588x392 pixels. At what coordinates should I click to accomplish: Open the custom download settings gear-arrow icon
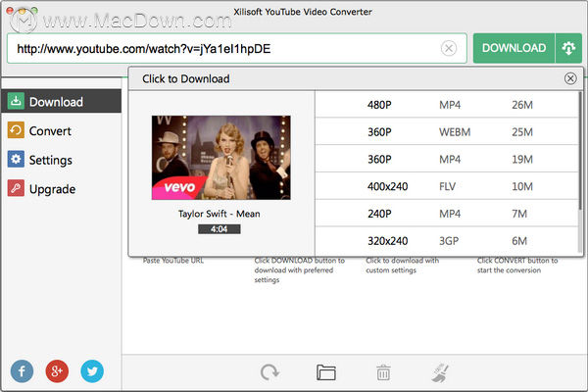coord(568,48)
